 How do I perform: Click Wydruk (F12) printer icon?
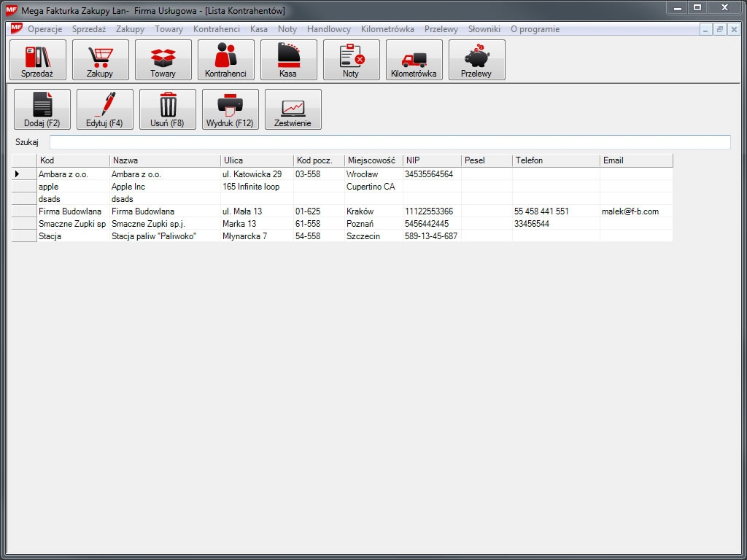(x=231, y=109)
